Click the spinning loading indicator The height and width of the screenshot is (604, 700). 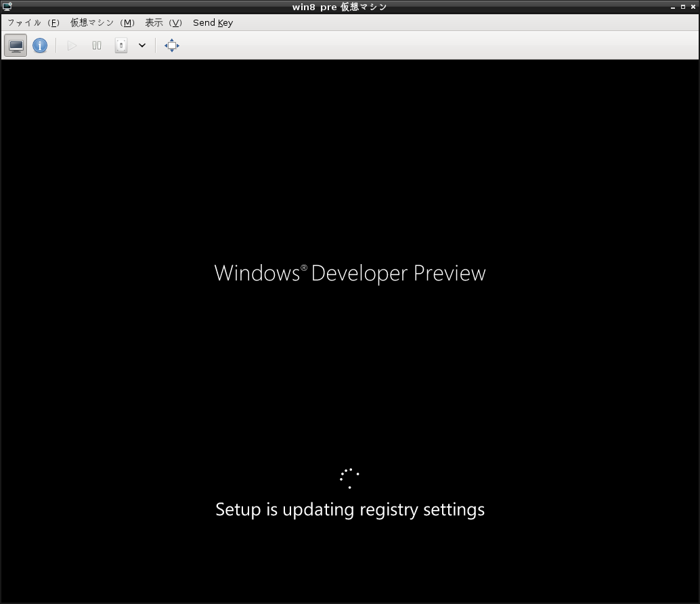pos(349,478)
